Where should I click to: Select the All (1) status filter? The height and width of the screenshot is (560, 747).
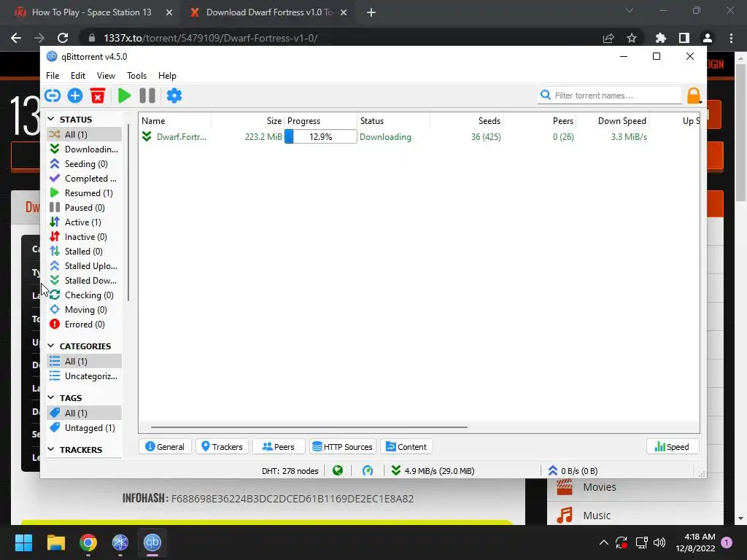click(85, 134)
